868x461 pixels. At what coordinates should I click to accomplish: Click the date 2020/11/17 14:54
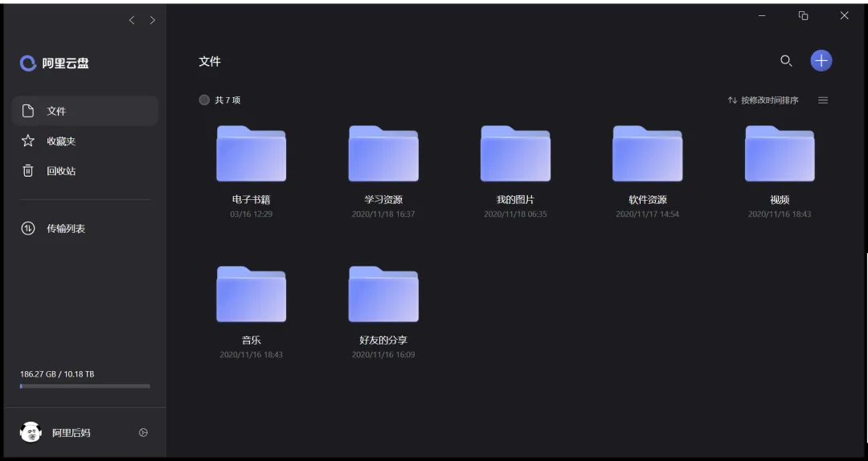647,214
